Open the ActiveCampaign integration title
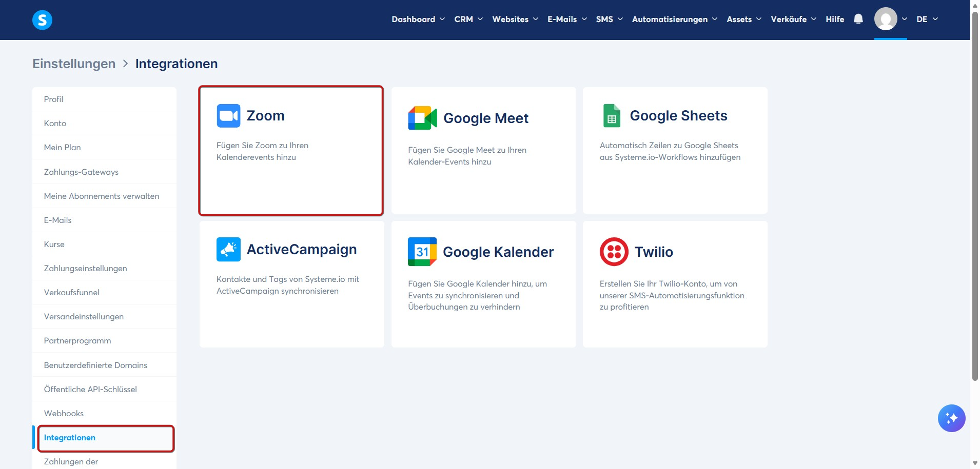 pos(302,250)
